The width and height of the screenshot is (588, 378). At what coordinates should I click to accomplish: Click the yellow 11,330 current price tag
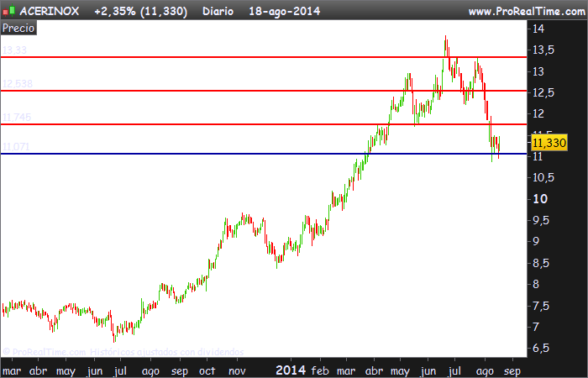pos(549,143)
